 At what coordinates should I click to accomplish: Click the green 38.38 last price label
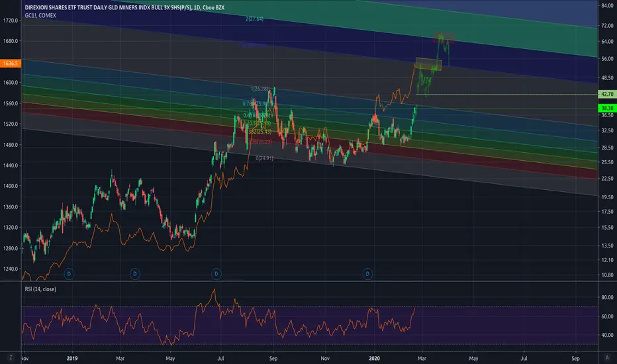607,108
